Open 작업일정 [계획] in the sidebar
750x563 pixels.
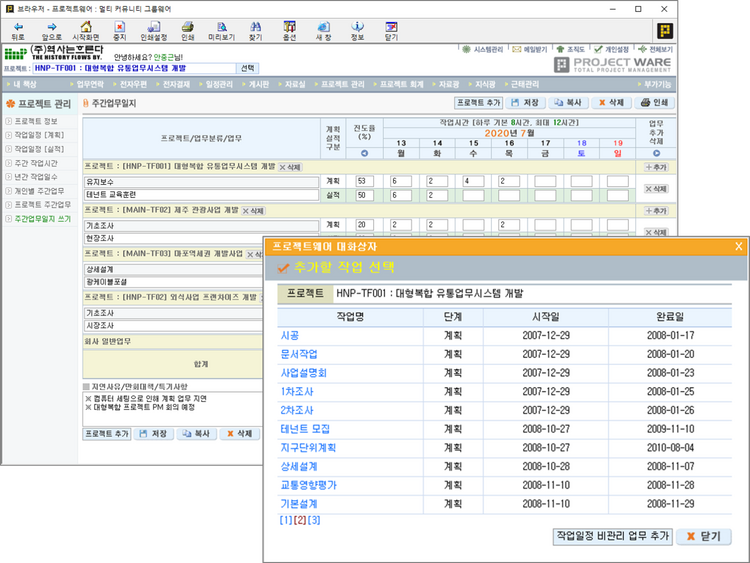pos(39,135)
